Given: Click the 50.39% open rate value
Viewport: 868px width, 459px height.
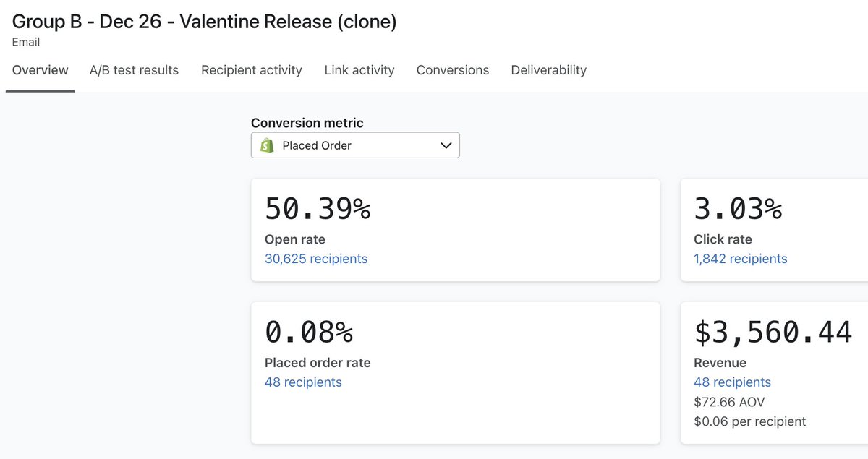Looking at the screenshot, I should [x=318, y=209].
